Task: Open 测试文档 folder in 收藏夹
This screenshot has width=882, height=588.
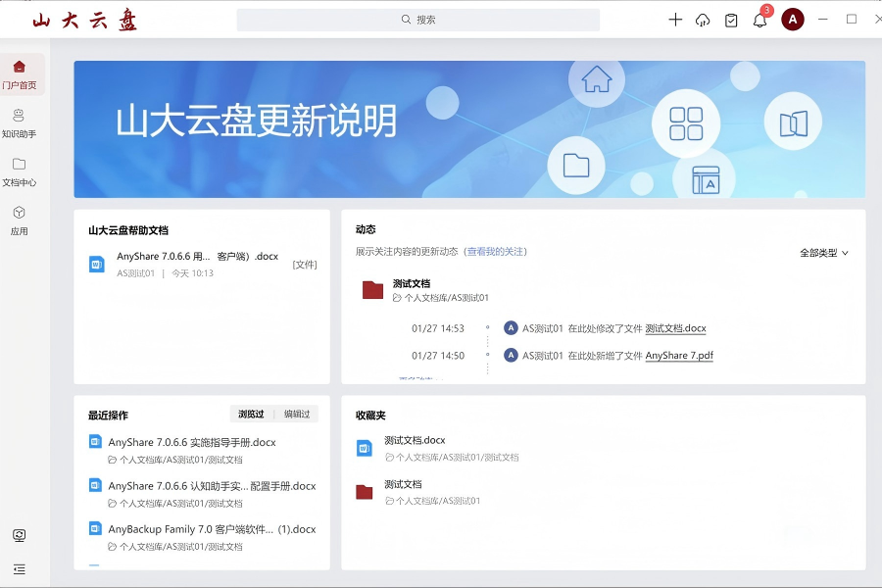Action: tap(403, 484)
